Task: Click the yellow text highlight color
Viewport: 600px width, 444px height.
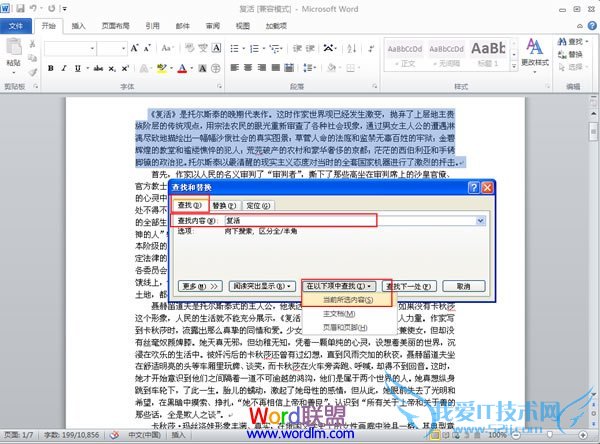Action: [161, 69]
